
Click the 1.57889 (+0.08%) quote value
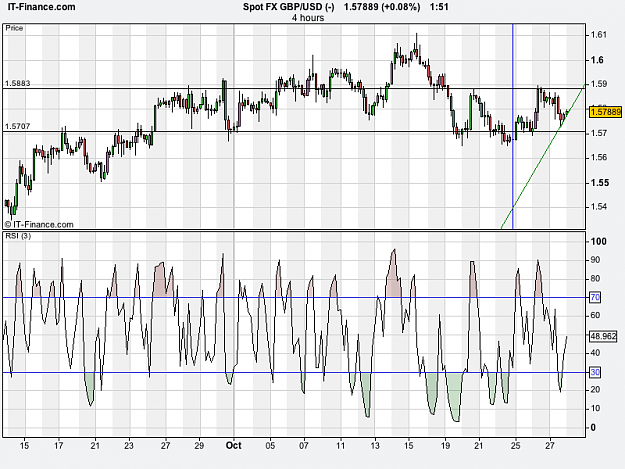point(382,7)
